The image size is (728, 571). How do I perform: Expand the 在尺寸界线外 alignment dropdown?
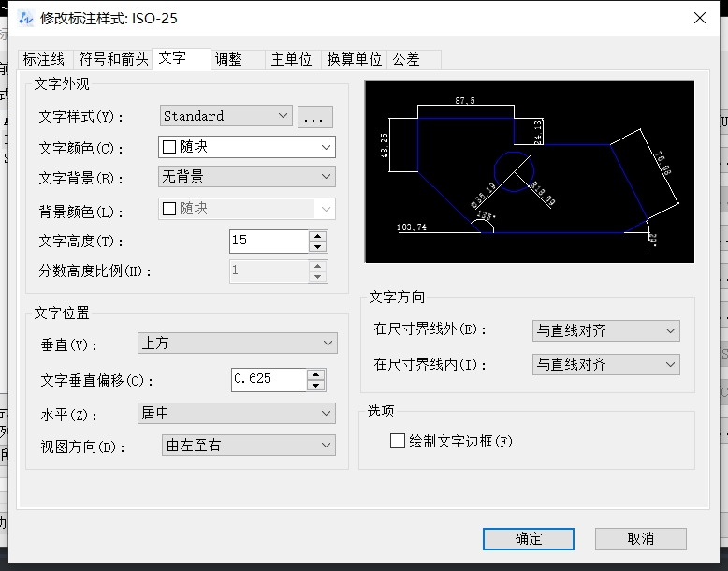point(605,330)
